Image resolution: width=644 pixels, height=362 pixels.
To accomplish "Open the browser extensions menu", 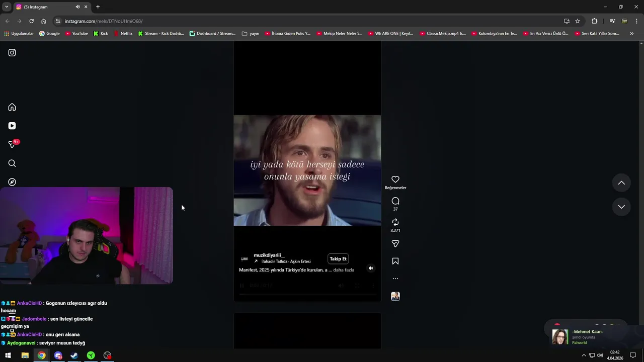I will (595, 21).
